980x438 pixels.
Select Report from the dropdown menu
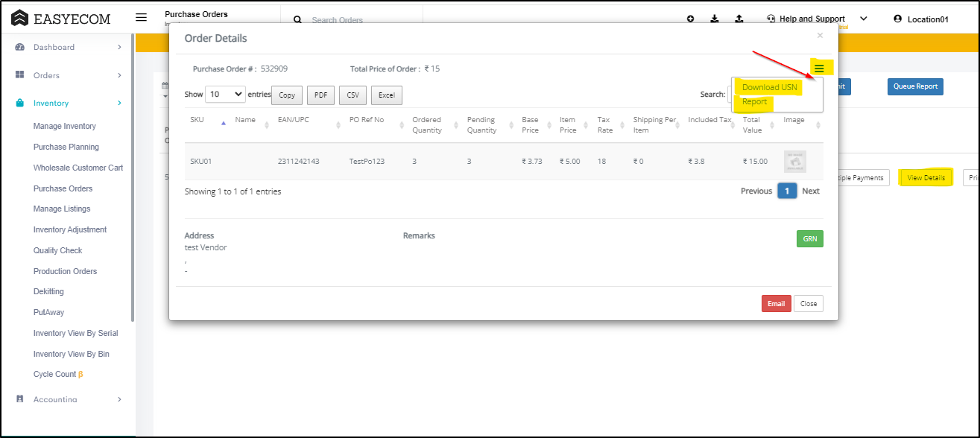[754, 102]
